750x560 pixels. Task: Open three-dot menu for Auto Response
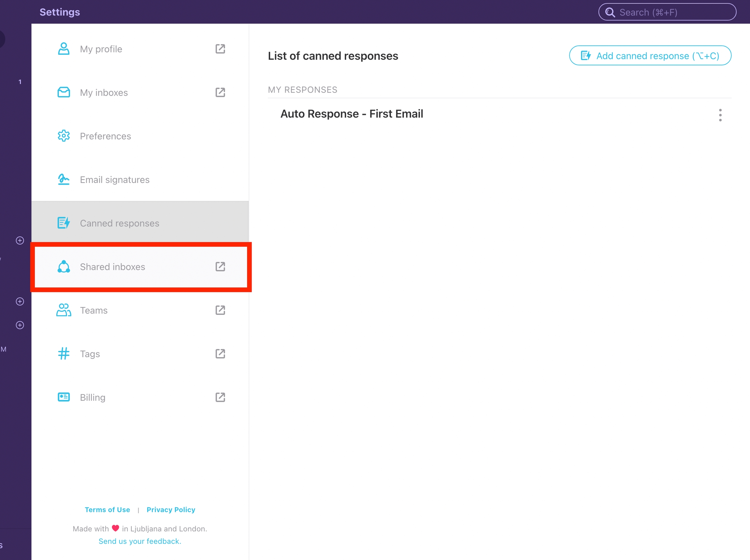(x=720, y=115)
